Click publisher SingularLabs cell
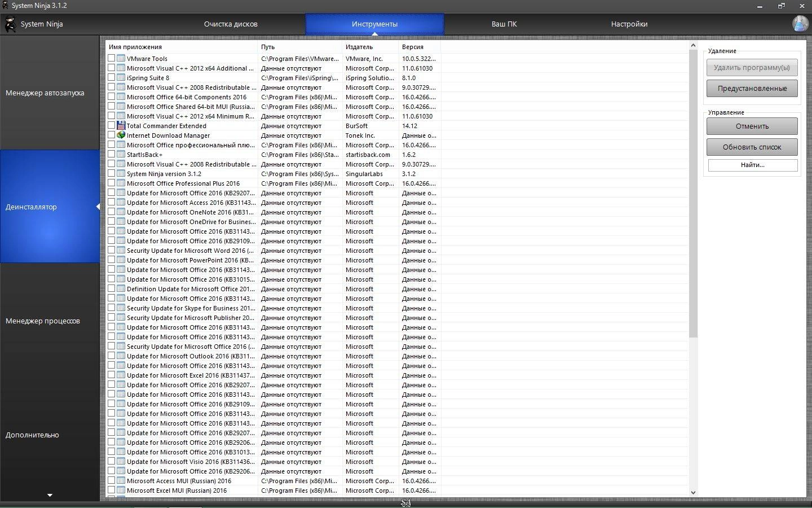 pos(364,174)
